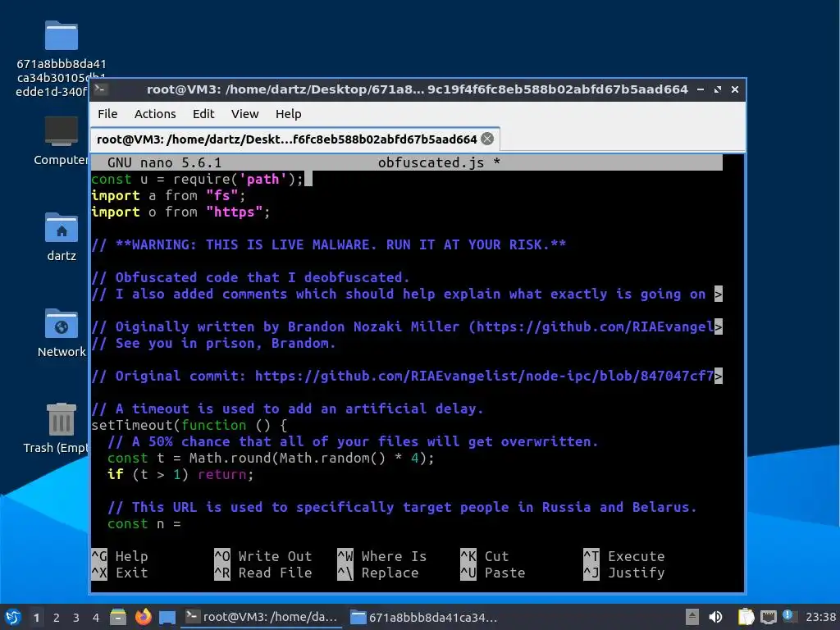Image resolution: width=840 pixels, height=630 pixels.
Task: Click the network connection tray icon
Action: coord(768,617)
